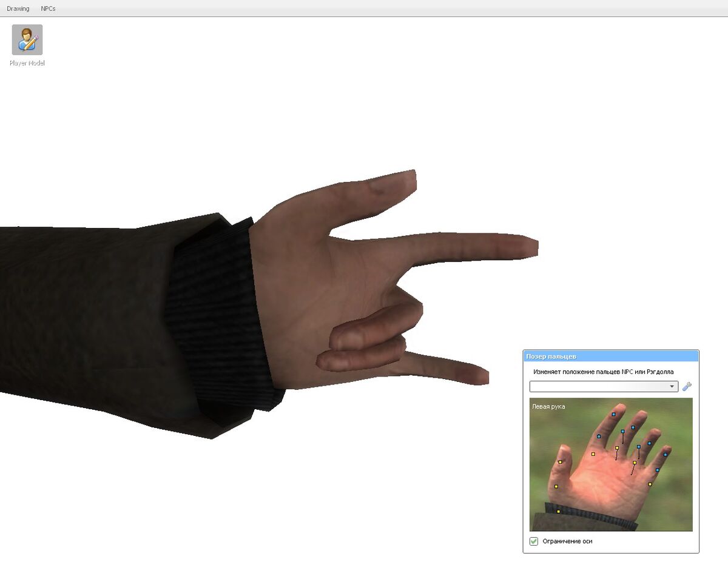This screenshot has width=728, height=582.
Task: Select the blue marker on the middle fingertip
Action: coord(633,427)
